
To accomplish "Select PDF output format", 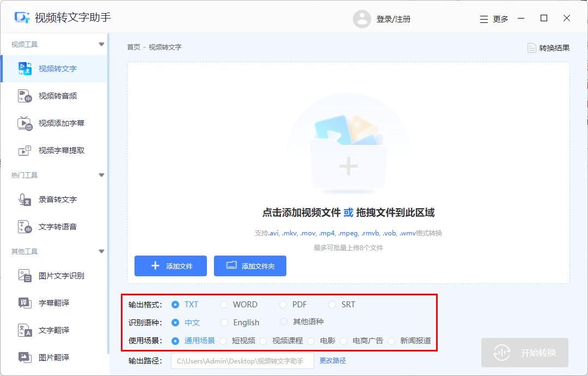I will pos(283,304).
